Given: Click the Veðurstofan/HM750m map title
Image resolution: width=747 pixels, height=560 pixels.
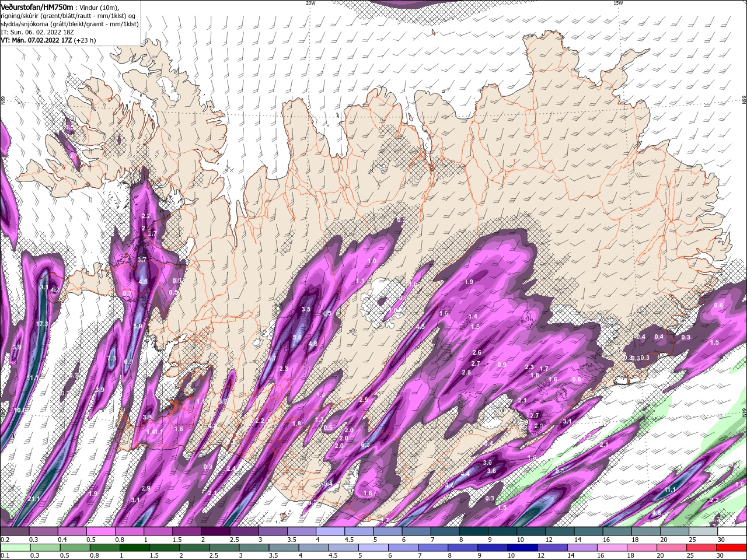Looking at the screenshot, I should (37, 6).
